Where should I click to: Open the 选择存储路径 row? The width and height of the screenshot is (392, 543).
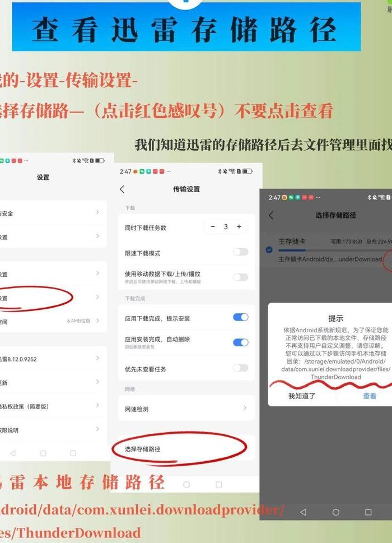pyautogui.click(x=186, y=449)
